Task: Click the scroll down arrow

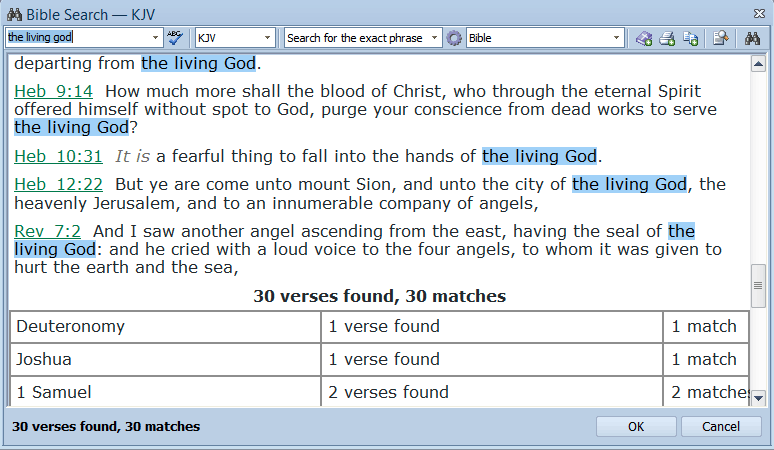Action: coord(758,397)
